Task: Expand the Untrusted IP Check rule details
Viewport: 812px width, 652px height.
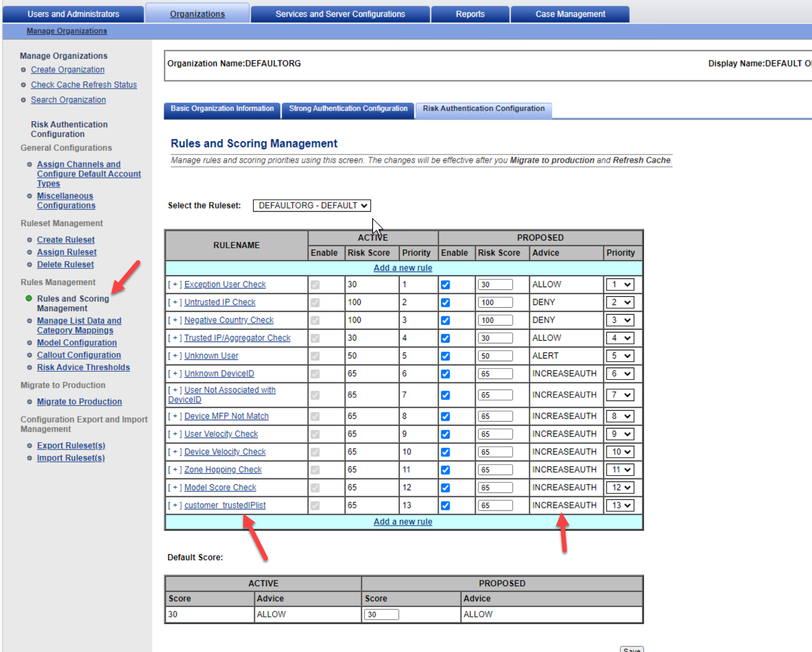Action: tap(175, 302)
